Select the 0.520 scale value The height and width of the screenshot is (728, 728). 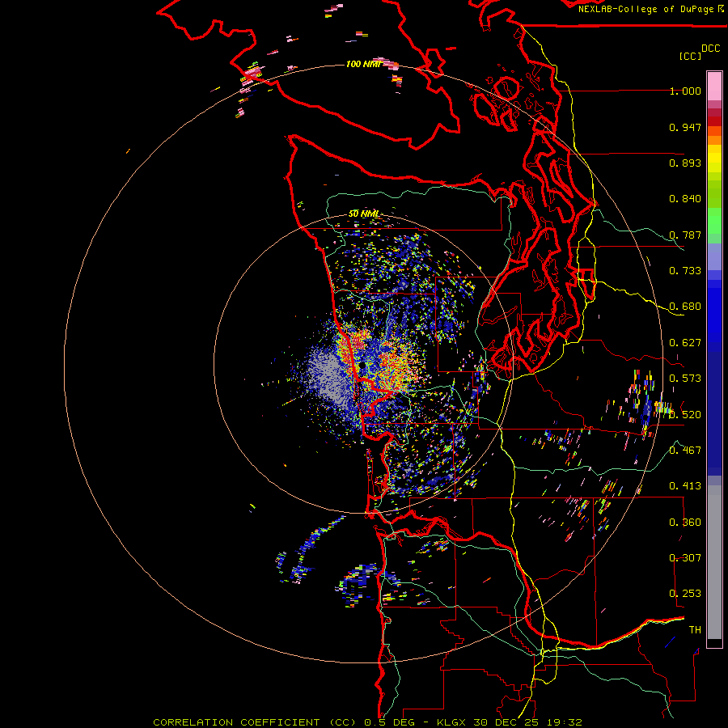coord(685,415)
